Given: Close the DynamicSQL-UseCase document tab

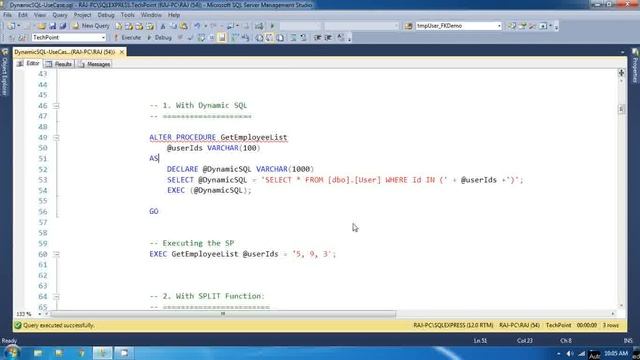Looking at the screenshot, I should 122,52.
